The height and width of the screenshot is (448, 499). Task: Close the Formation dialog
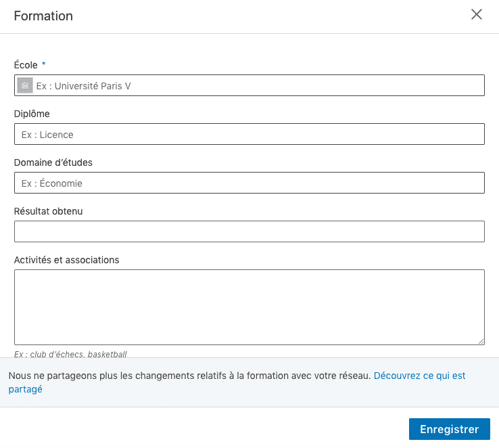pyautogui.click(x=477, y=15)
